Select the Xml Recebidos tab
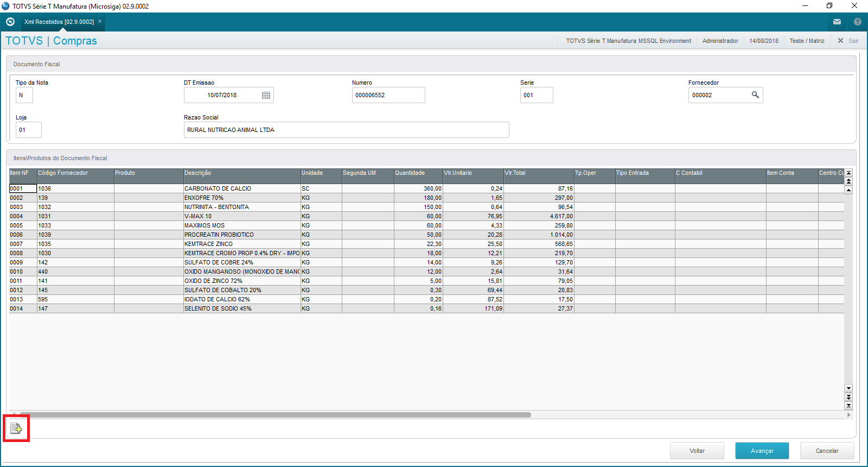The width and height of the screenshot is (868, 467). (x=59, y=22)
